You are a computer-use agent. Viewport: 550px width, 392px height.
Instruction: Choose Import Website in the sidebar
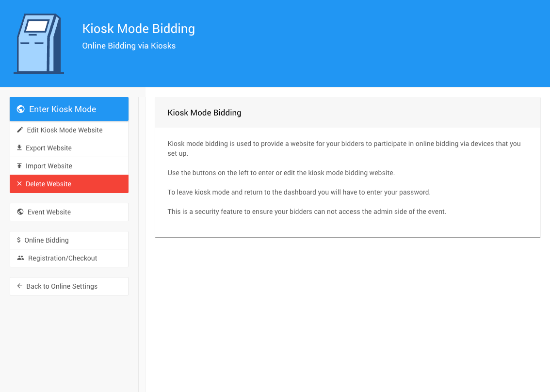[x=49, y=166]
